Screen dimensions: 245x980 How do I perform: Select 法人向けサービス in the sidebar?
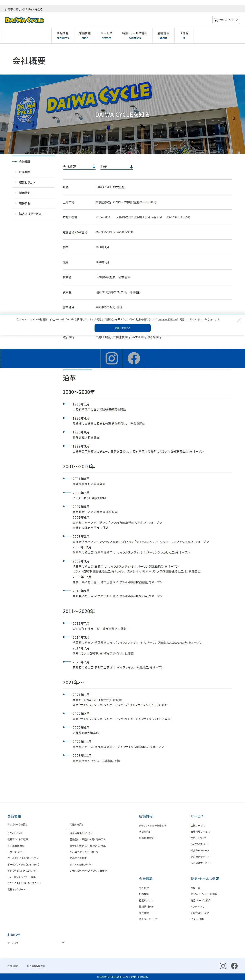33,214
